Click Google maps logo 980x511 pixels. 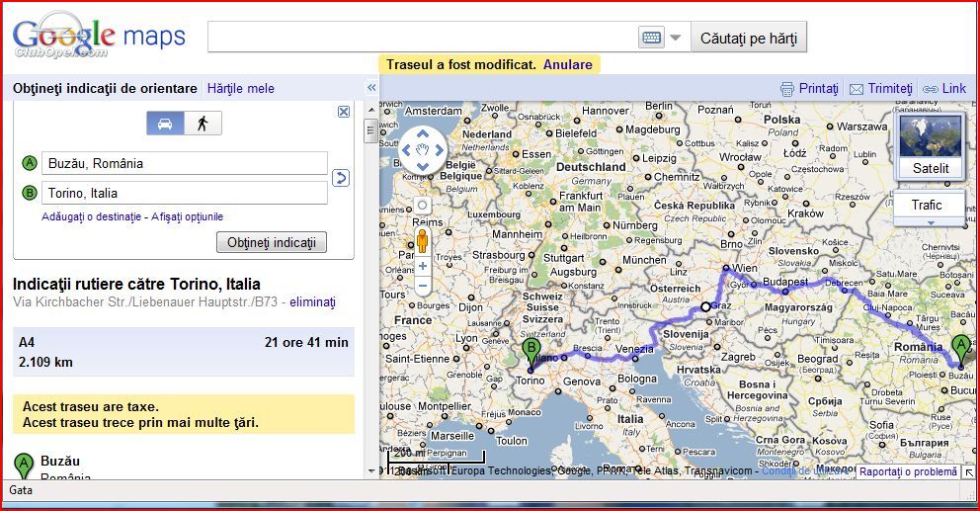coord(99,37)
